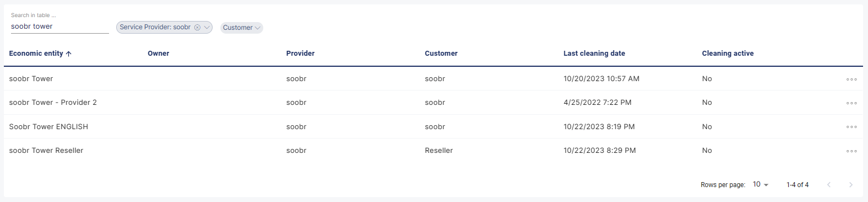Open three-dot menu for Soobr Tower ENGLISH
Viewport: 868px width, 202px height.
coord(851,127)
